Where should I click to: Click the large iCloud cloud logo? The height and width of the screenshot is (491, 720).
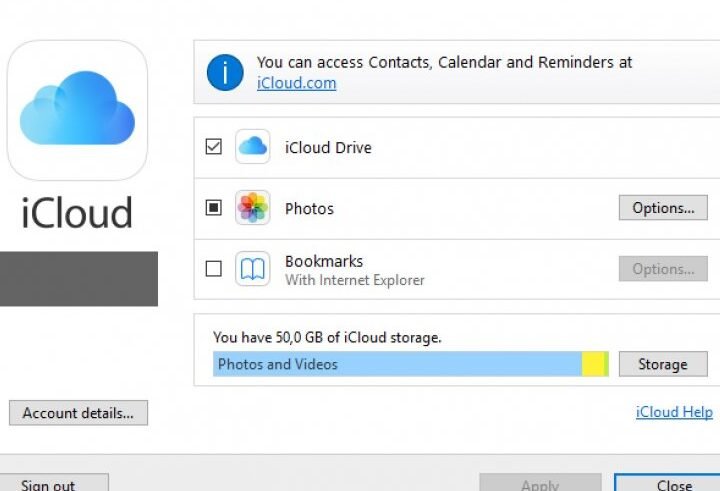[x=77, y=110]
